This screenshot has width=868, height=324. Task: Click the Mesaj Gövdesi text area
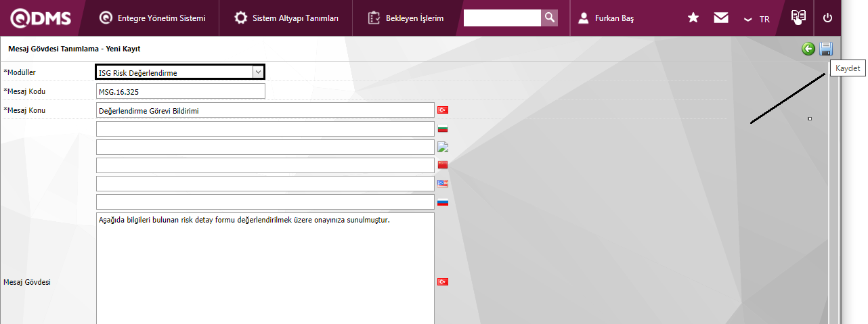[265, 269]
